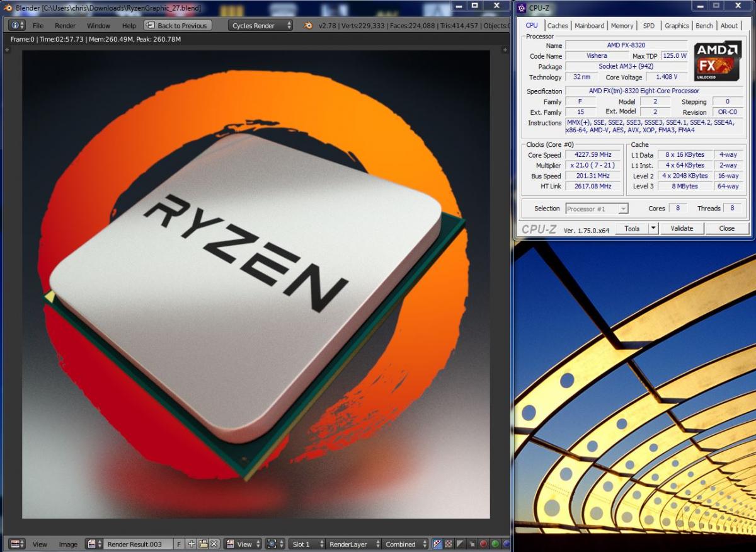Click the Blender render stats 'Time:02:57.73' text
756x552 pixels.
click(60, 39)
